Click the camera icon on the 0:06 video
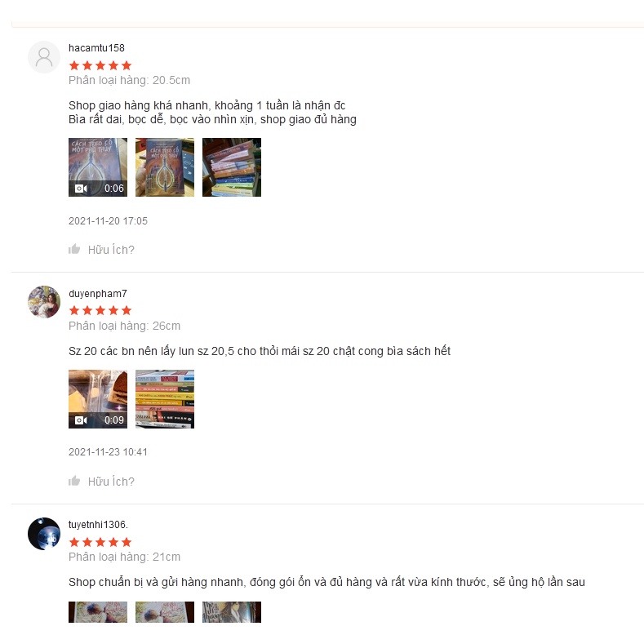 click(81, 189)
